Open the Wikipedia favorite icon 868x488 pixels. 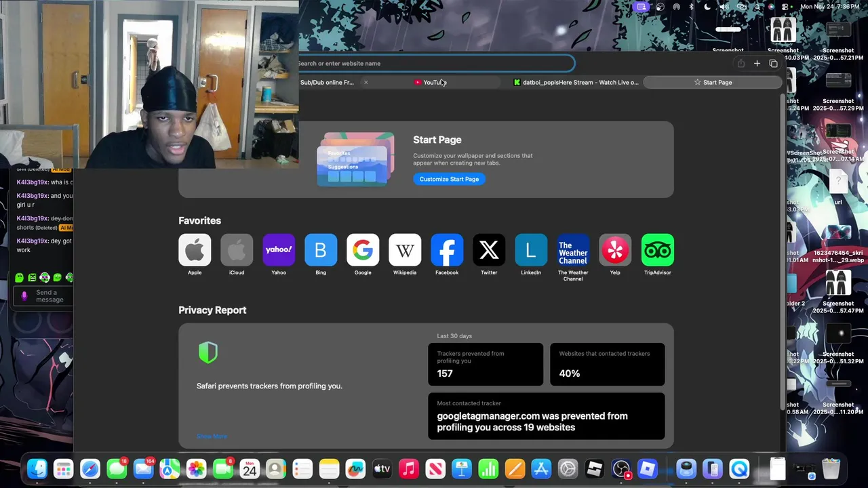tap(405, 250)
